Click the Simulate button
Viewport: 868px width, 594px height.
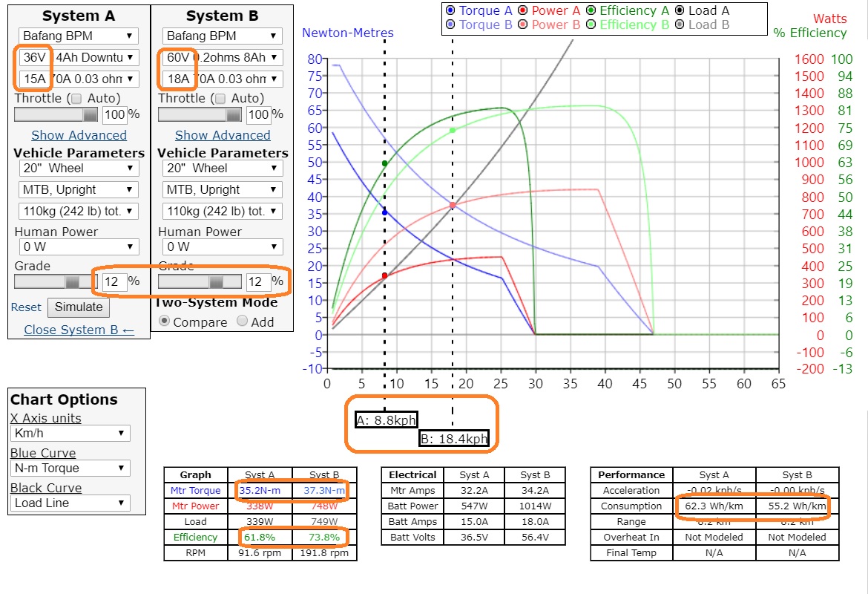coord(79,307)
